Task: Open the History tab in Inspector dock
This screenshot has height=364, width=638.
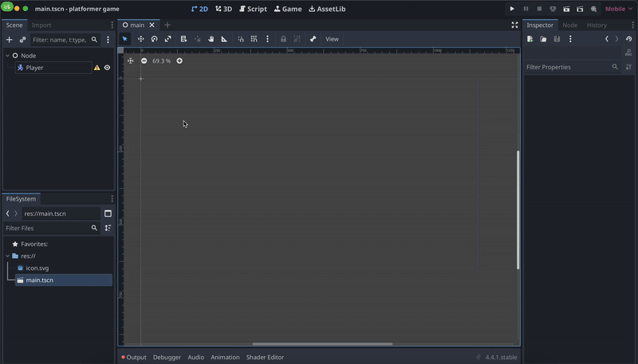Action: (x=597, y=25)
